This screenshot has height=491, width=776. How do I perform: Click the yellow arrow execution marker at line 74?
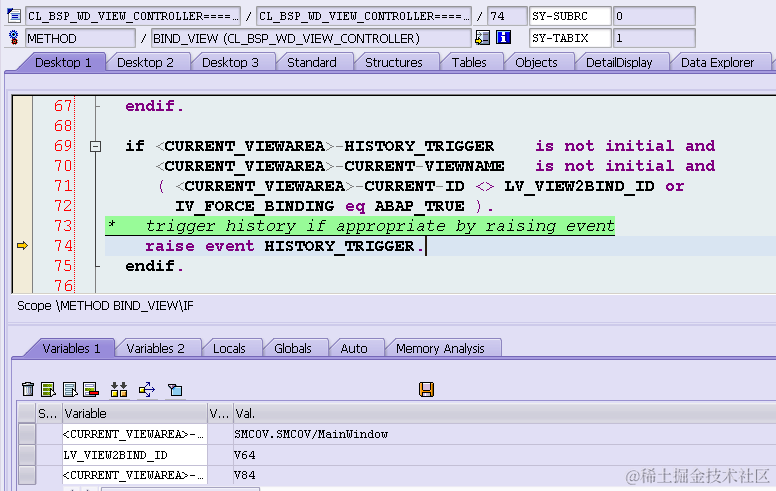click(22, 246)
